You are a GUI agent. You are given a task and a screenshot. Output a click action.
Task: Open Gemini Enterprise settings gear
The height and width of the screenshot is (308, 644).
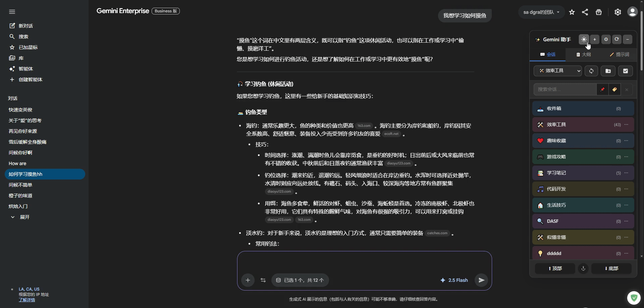618,12
